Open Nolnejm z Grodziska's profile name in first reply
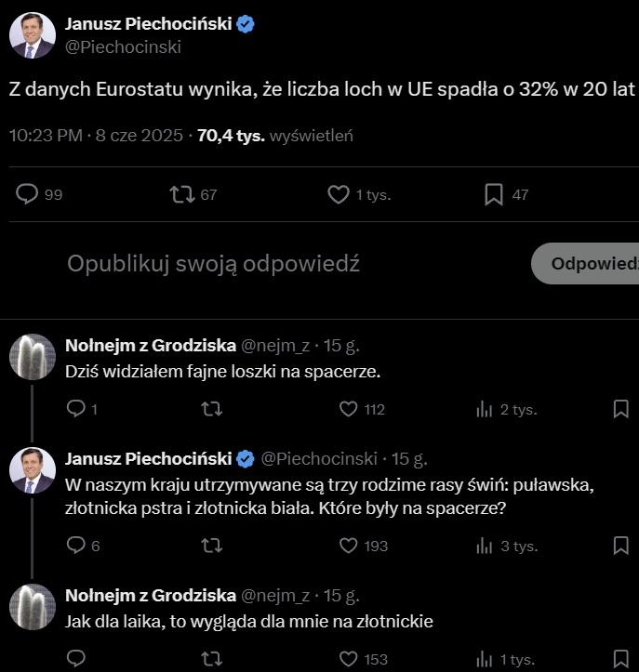Screen dimensions: 639x672 (150, 346)
